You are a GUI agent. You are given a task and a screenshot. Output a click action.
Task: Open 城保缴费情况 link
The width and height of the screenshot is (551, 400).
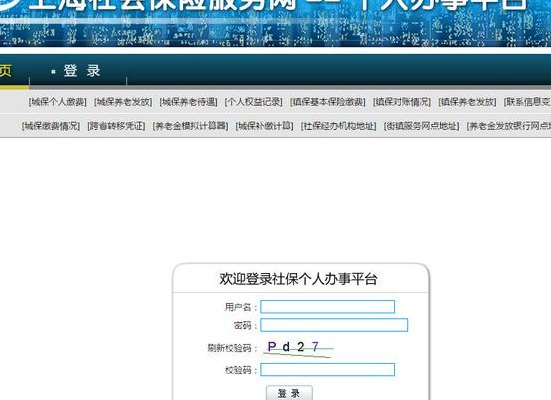51,126
